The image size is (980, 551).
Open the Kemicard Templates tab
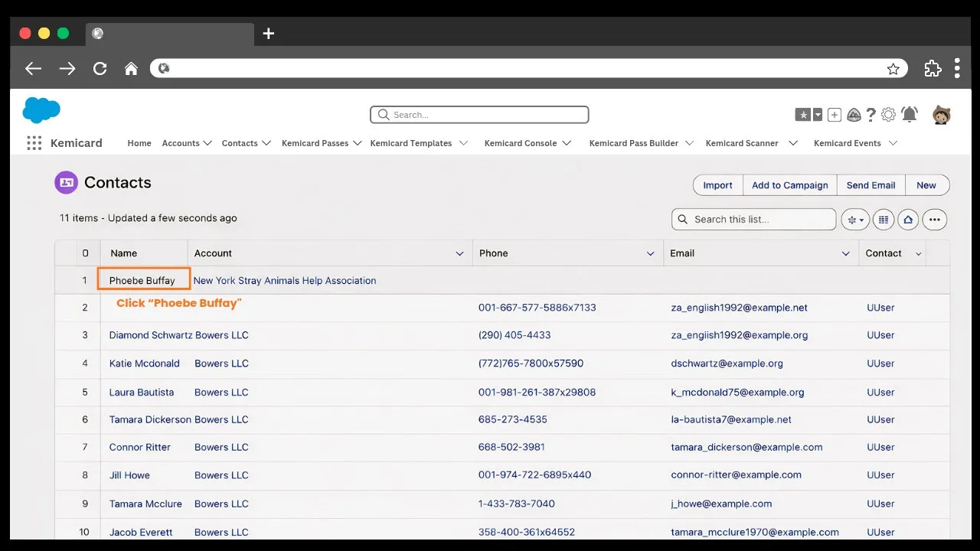coord(411,143)
